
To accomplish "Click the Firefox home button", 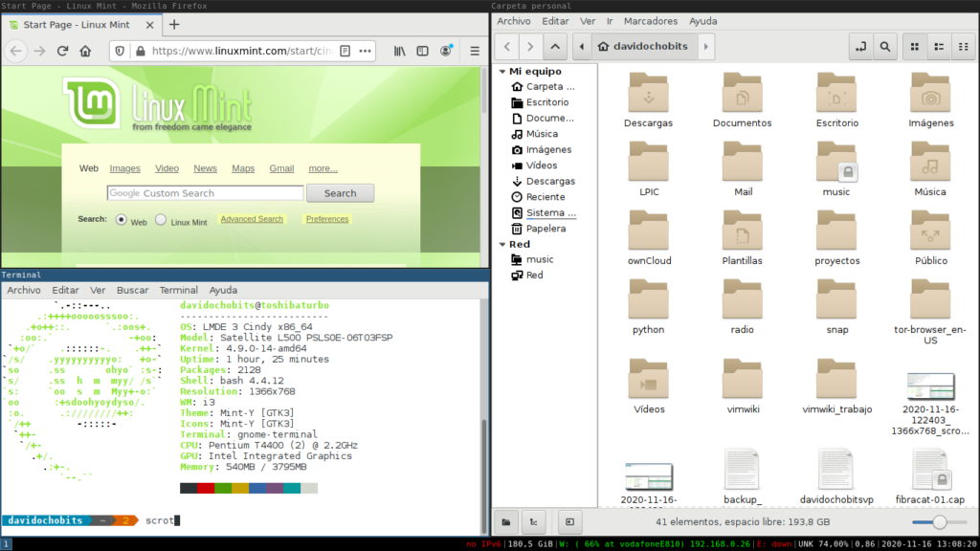I will (86, 51).
